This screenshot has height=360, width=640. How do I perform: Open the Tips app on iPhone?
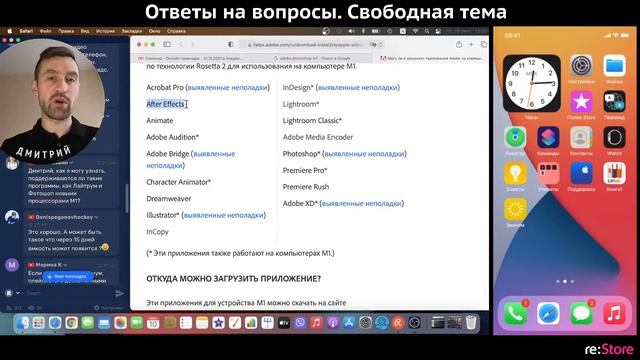[x=515, y=173]
